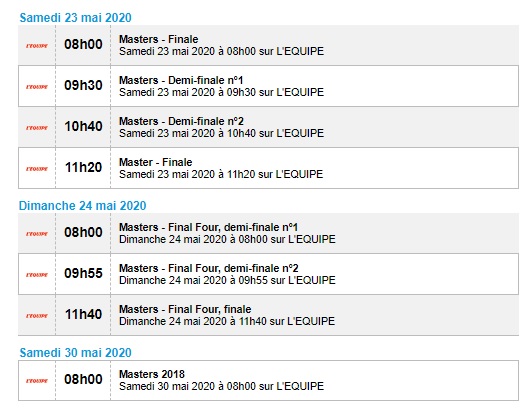Click L'Equipe logo beside 09h30 Demi-finale n°1
This screenshot has height=419, width=529.
(37, 87)
